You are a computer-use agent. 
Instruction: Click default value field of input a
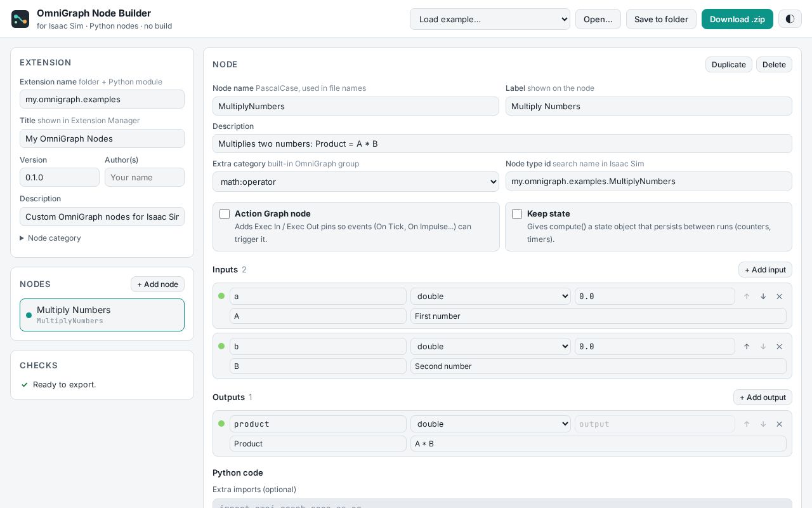click(x=655, y=297)
